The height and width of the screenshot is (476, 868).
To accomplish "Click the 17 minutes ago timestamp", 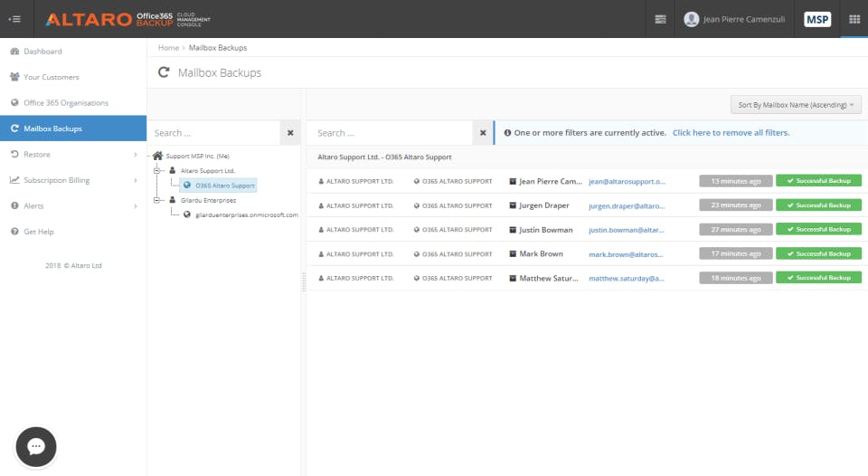I will click(x=736, y=253).
